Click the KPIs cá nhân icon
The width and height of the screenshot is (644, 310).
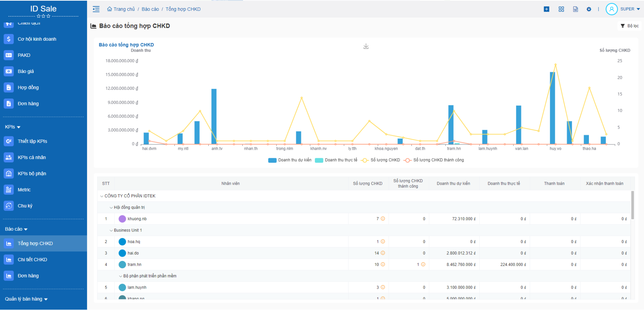tap(9, 157)
